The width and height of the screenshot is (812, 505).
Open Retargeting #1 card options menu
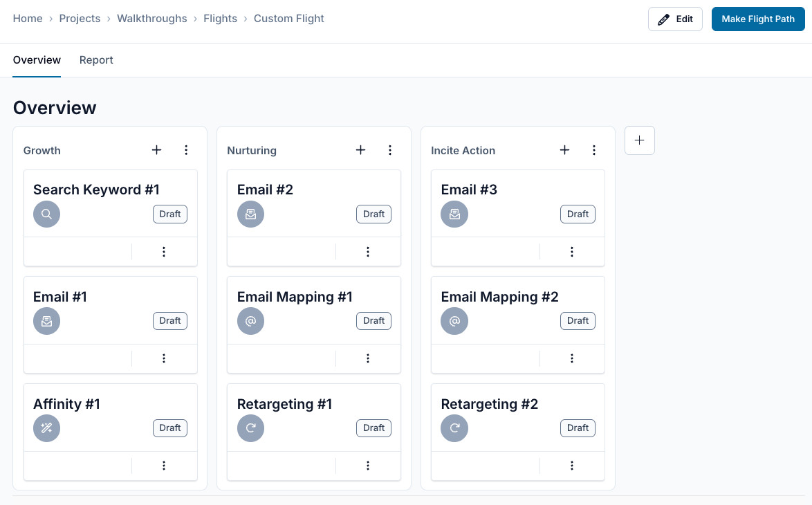(x=368, y=466)
